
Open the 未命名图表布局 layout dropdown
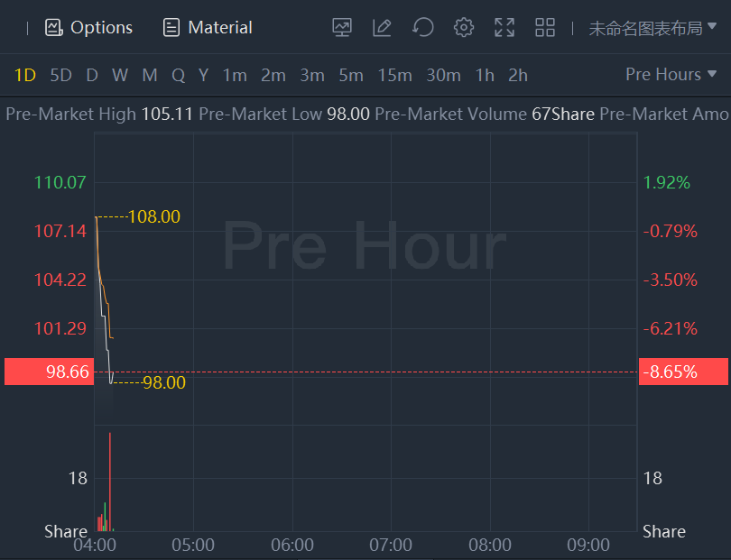(x=652, y=28)
